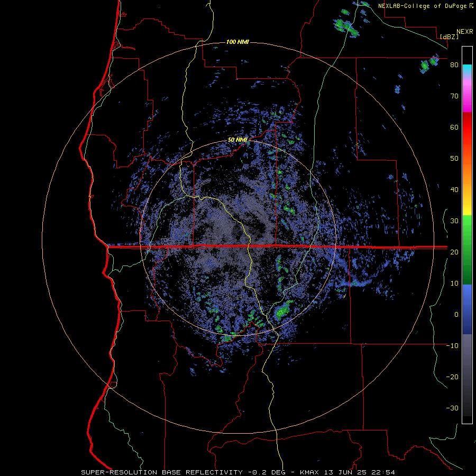Click the 40 value on dBZ scale

454,190
